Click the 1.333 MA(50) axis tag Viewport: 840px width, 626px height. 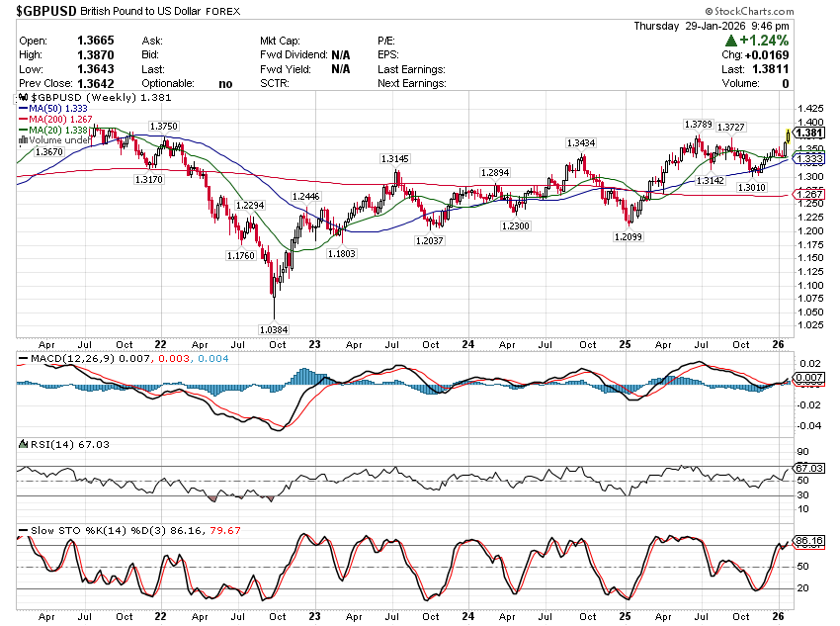pyautogui.click(x=809, y=159)
